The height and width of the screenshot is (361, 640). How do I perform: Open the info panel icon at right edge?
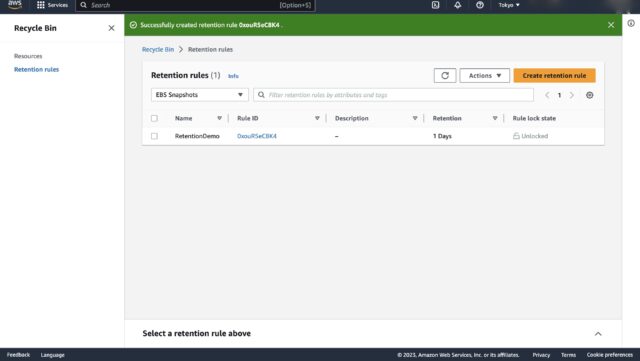pos(631,23)
